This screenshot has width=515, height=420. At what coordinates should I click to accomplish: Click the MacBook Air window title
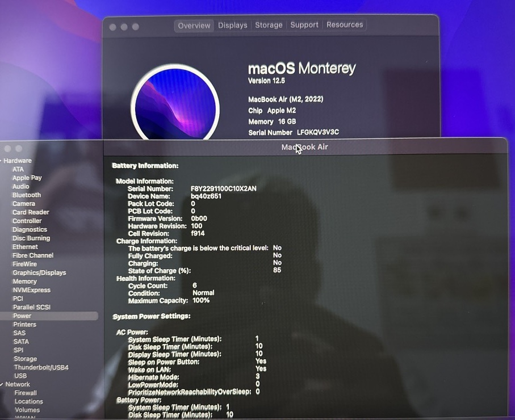304,147
